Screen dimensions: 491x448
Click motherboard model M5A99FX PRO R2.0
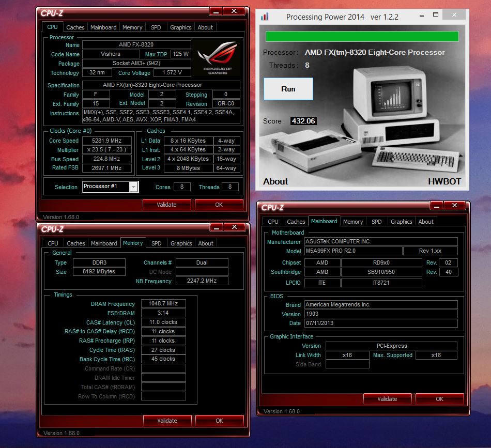tap(353, 251)
